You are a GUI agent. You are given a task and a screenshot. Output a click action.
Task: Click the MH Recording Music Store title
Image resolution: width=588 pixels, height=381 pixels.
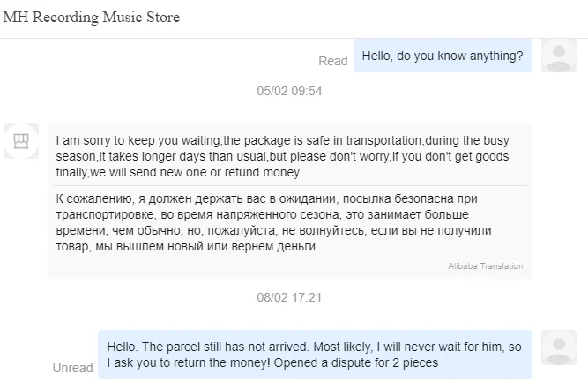pyautogui.click(x=92, y=18)
